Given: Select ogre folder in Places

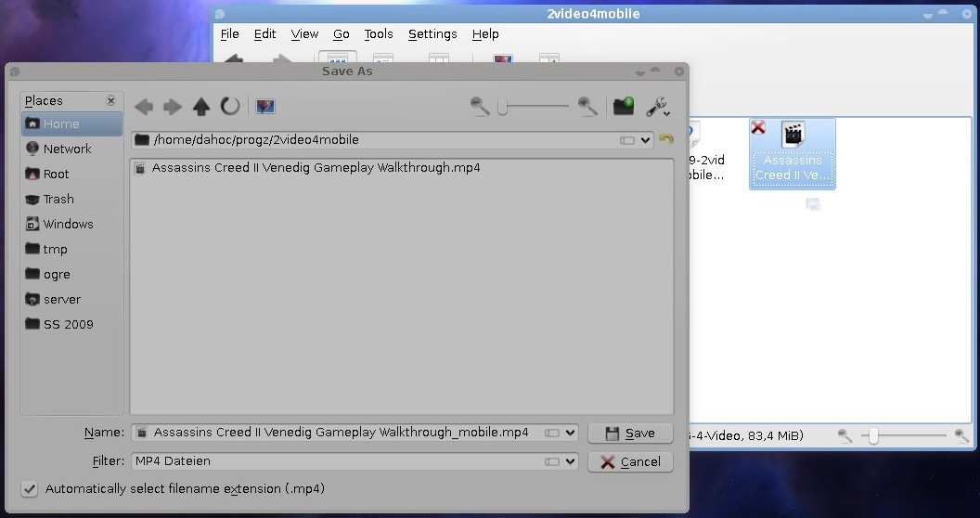Looking at the screenshot, I should click(x=71, y=274).
